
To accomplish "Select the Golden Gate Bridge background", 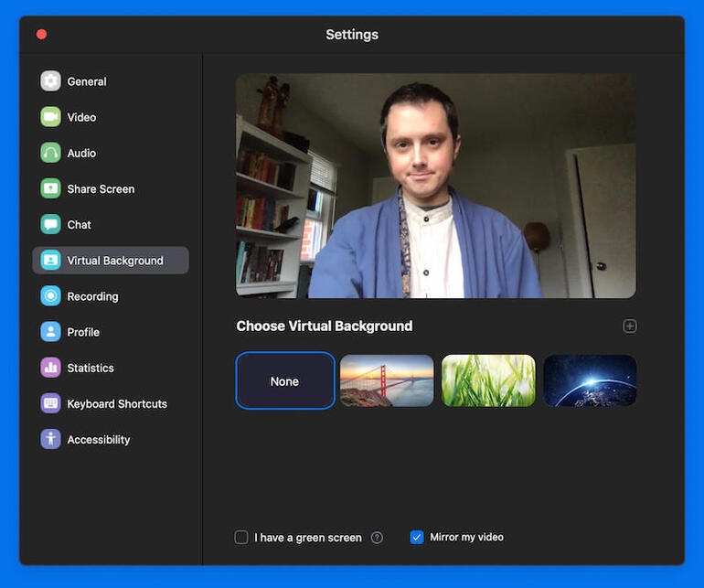I will click(387, 380).
